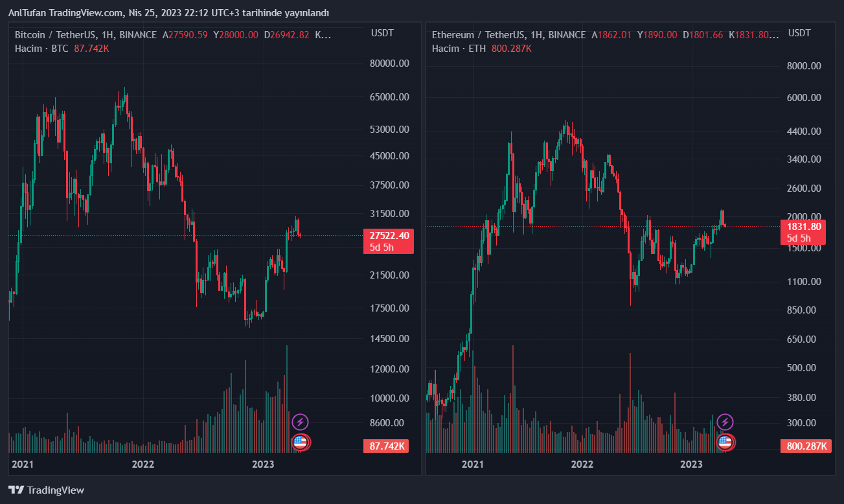Open the US flag event on Bitcoin chart
844x504 pixels.
tap(300, 442)
